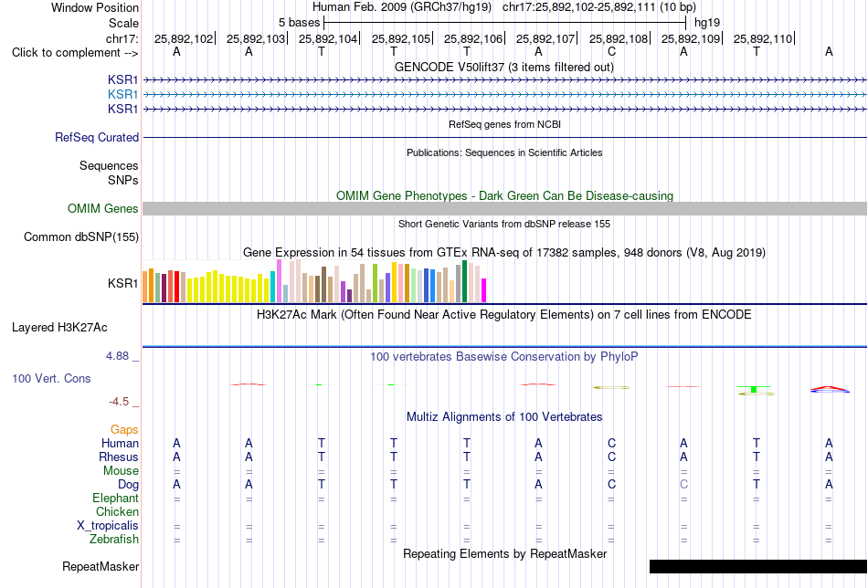
Task: Open the H3K27Ac Mark ENCODE track title
Action: 503,315
